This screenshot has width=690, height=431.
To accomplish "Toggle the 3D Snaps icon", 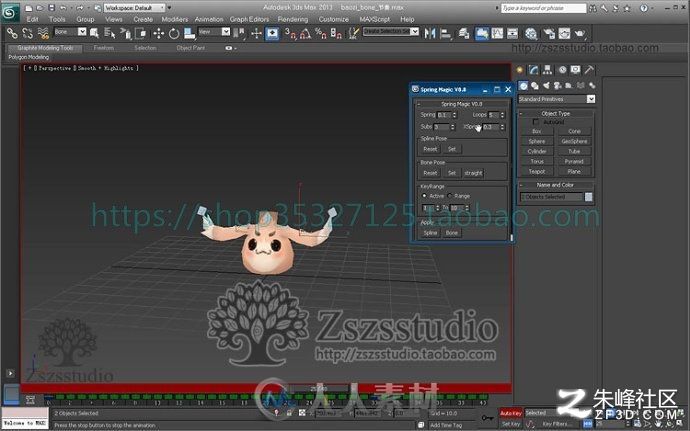I will point(290,33).
